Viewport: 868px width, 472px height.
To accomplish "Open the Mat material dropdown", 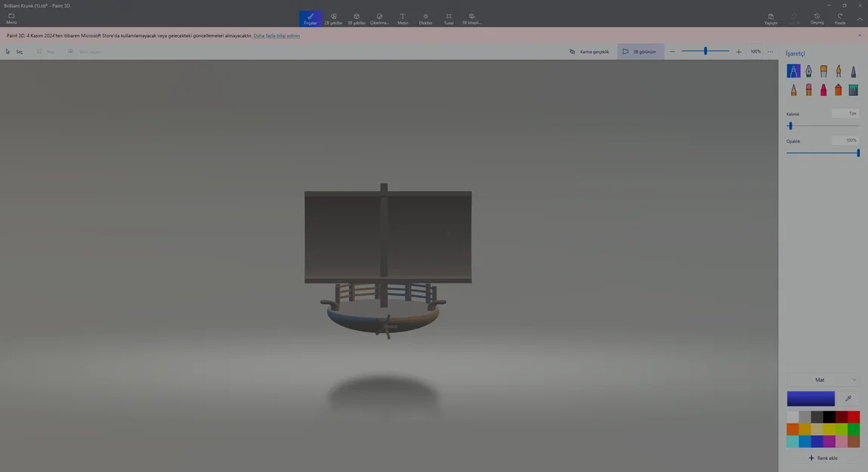I will (x=823, y=380).
